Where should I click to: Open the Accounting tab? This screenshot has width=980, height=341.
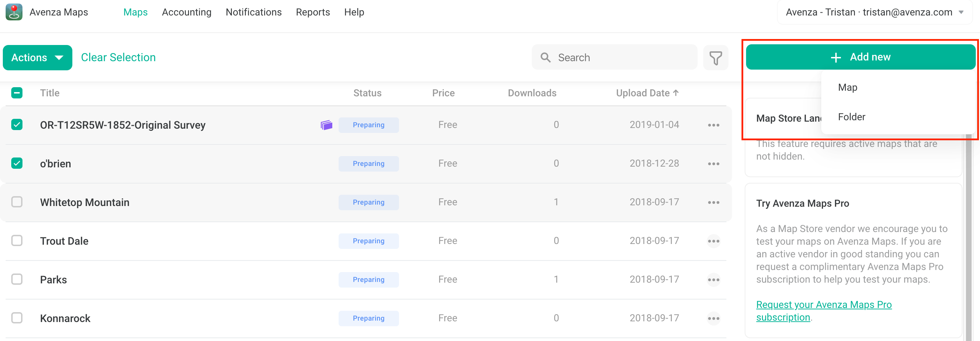(187, 12)
